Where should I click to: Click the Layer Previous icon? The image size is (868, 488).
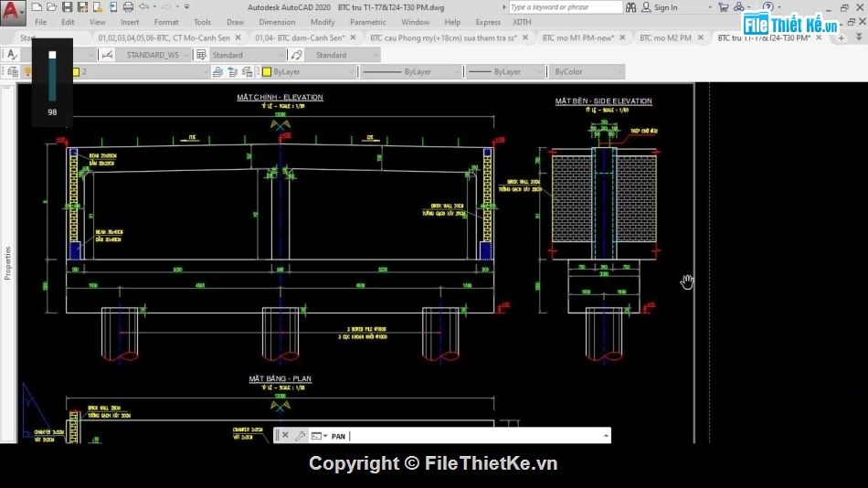(x=232, y=71)
